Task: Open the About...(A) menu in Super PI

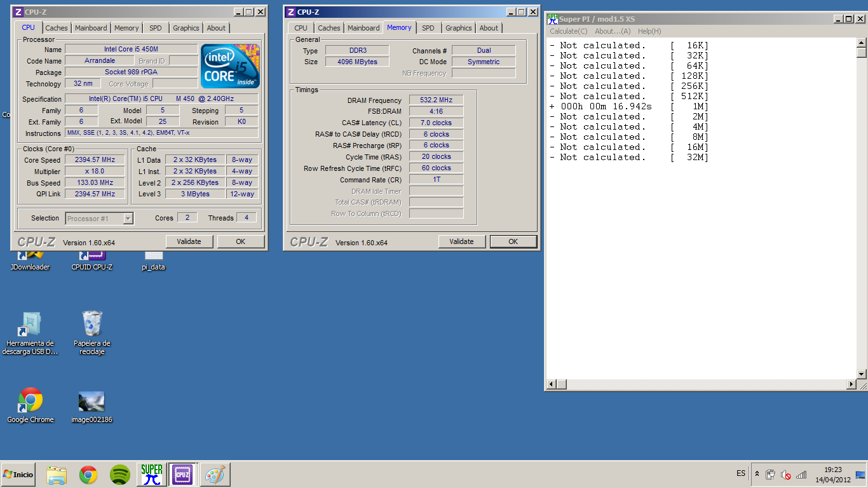Action: coord(613,31)
